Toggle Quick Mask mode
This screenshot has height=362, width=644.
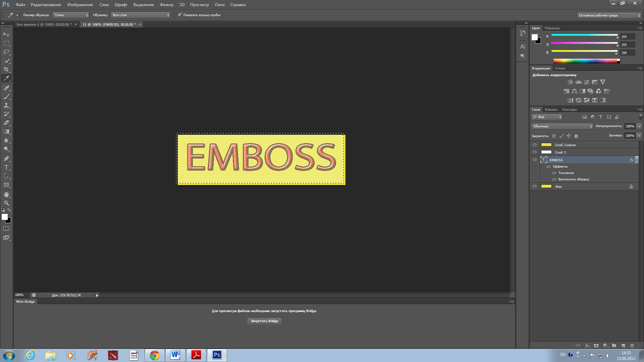pyautogui.click(x=6, y=229)
